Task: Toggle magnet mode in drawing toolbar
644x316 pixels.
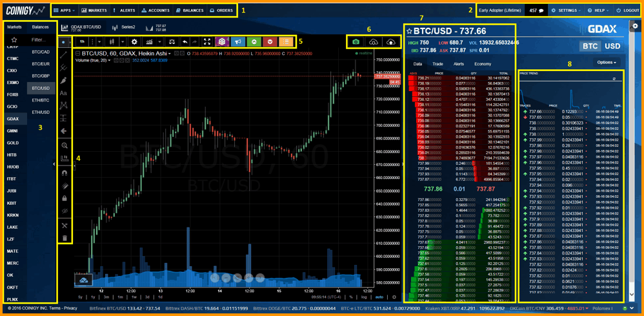Action: pyautogui.click(x=64, y=173)
